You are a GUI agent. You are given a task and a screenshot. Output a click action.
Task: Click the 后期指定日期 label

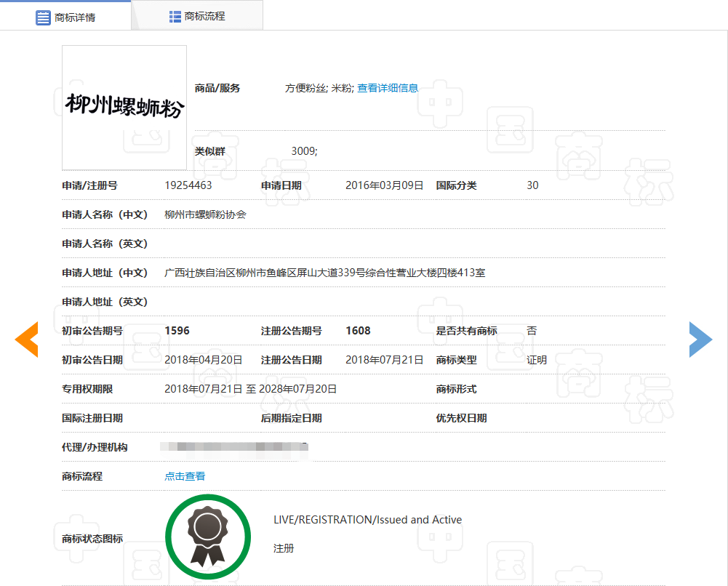[x=291, y=418]
